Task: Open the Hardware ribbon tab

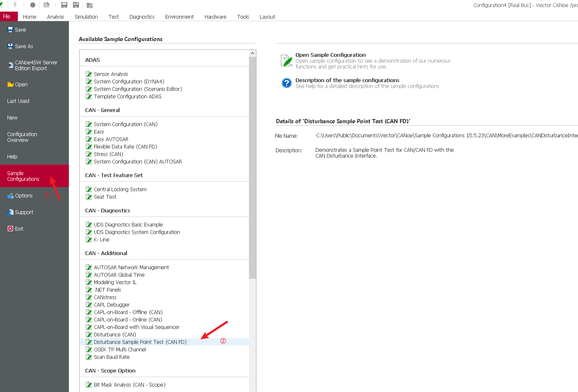Action: pyautogui.click(x=215, y=17)
